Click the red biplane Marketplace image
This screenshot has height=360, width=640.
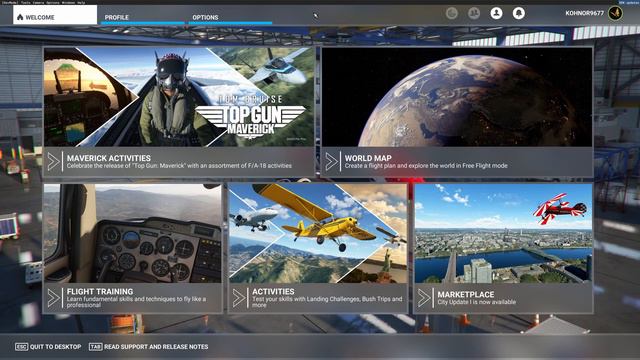click(503, 233)
